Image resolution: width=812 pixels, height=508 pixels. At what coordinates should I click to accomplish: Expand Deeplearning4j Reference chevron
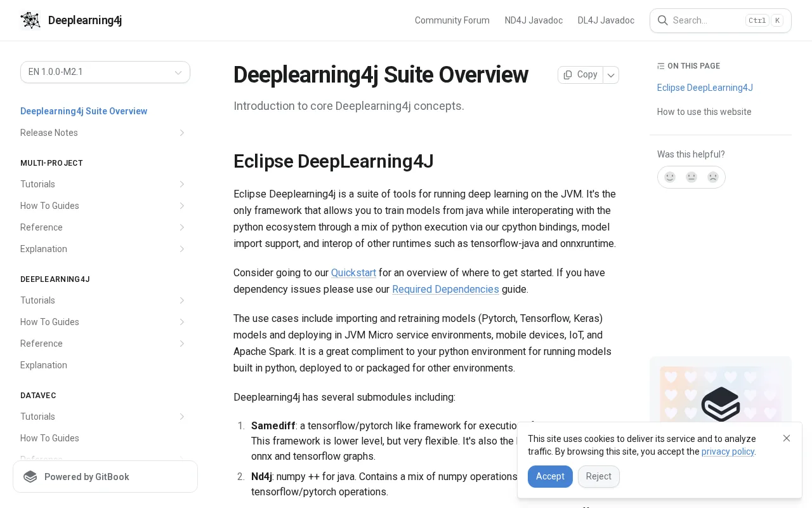click(181, 344)
